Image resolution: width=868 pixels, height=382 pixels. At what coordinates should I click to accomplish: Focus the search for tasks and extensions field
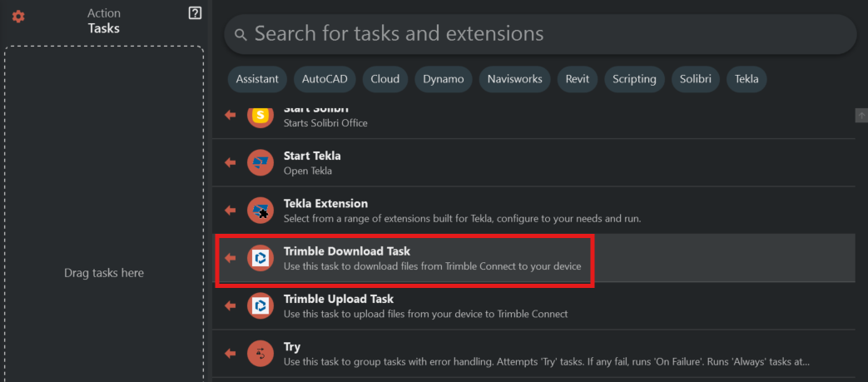(x=541, y=34)
